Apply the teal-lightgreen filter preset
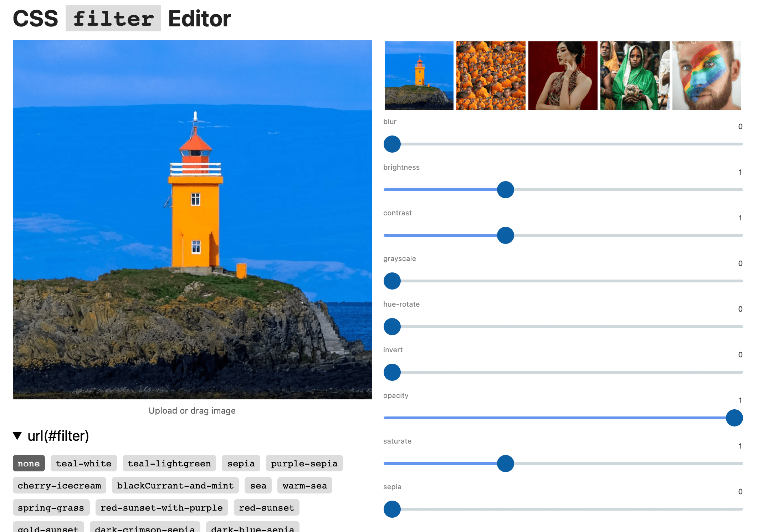The image size is (758, 532). tap(169, 464)
